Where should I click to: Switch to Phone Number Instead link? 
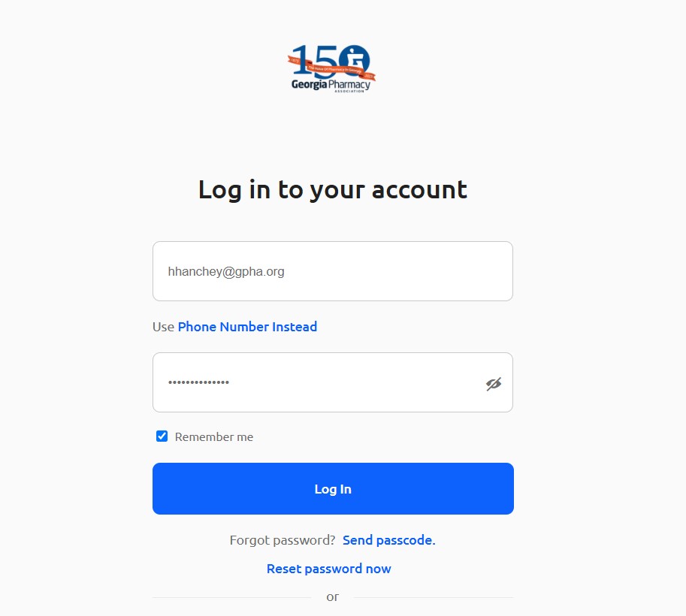(247, 327)
